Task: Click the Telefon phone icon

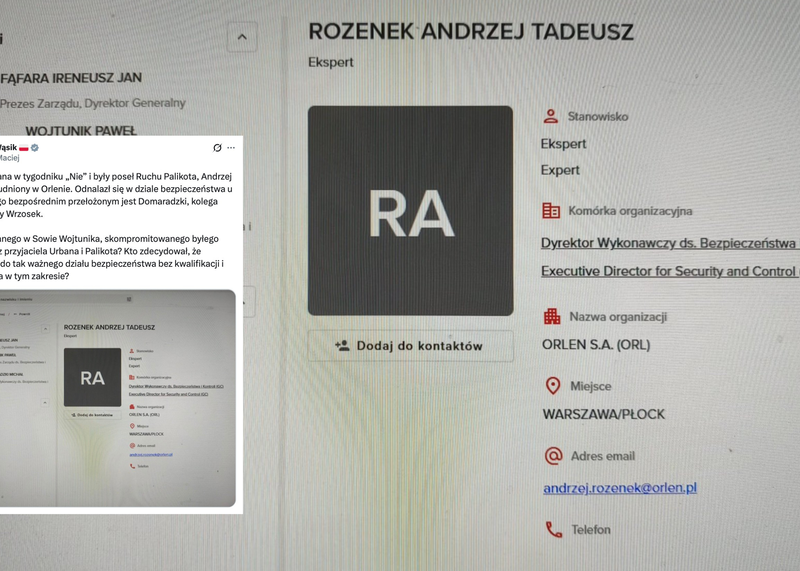Action: coord(554,530)
